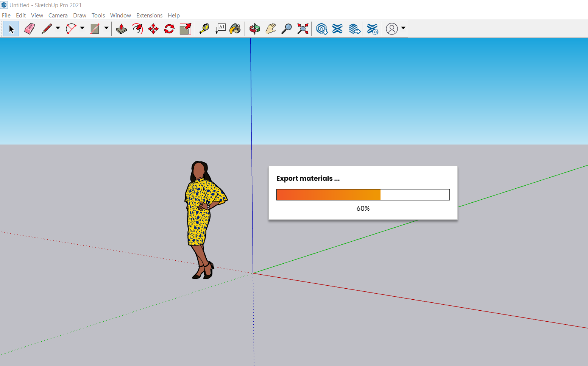The width and height of the screenshot is (588, 366).
Task: Open the account profile dropdown arrow
Action: click(403, 28)
